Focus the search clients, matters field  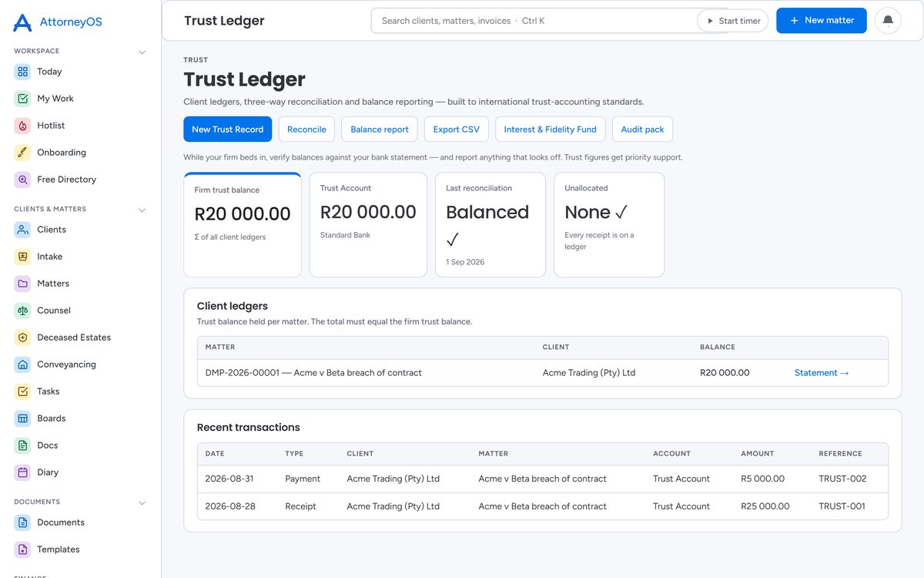tap(533, 21)
